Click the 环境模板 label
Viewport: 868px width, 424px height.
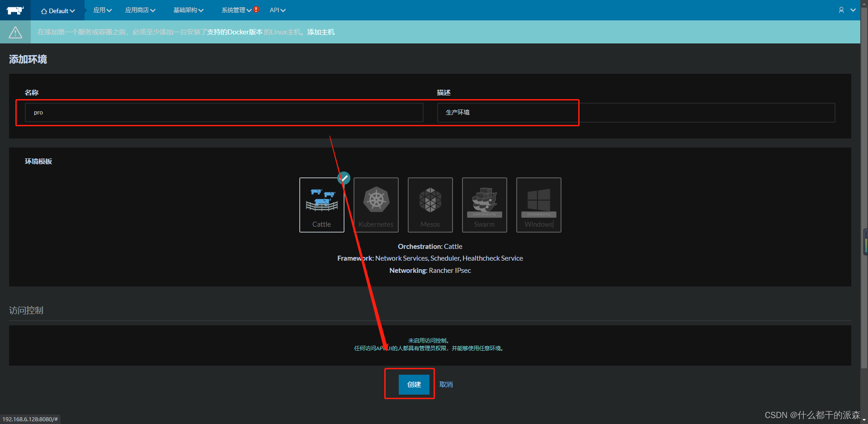click(38, 161)
